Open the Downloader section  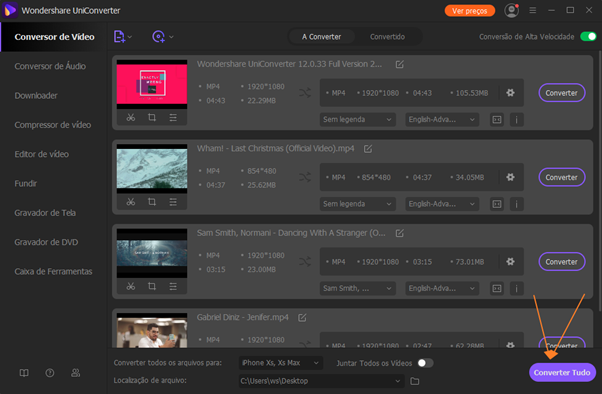click(x=36, y=96)
